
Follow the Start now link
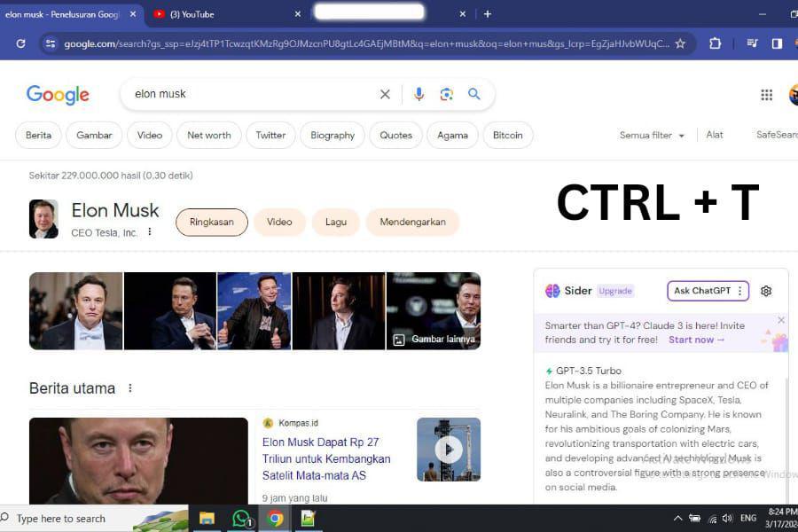[696, 340]
